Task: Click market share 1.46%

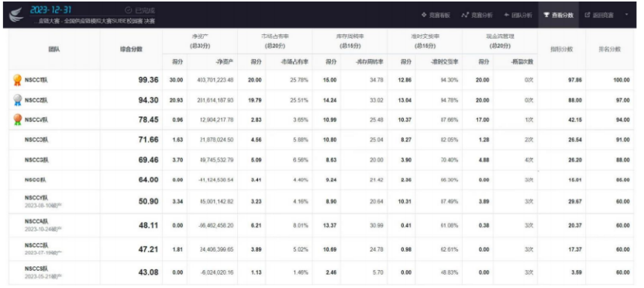Action: [301, 272]
